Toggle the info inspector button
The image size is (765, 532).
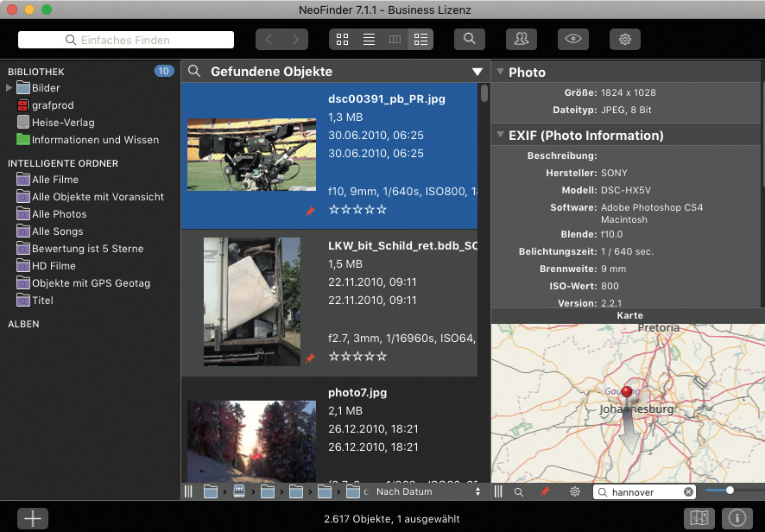[737, 518]
